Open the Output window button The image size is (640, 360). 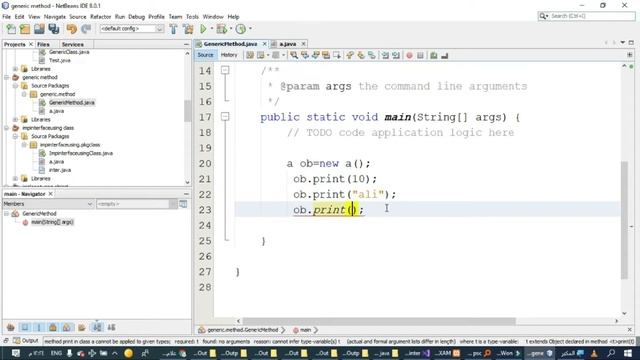pyautogui.click(x=26, y=340)
